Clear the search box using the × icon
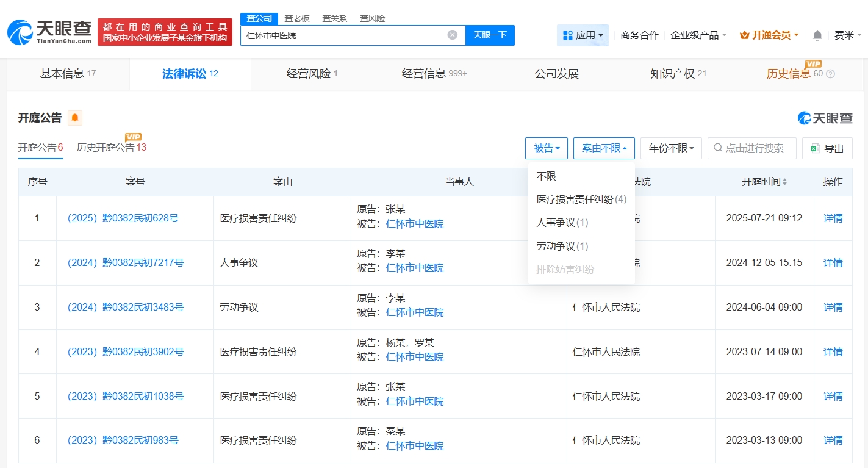The image size is (868, 468). tap(452, 35)
